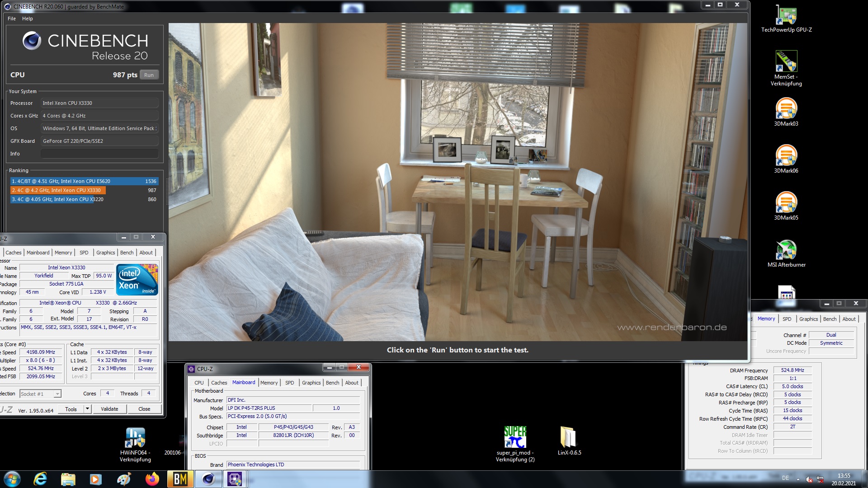Open the File menu in Cinebench
This screenshot has width=868, height=488.
point(12,19)
